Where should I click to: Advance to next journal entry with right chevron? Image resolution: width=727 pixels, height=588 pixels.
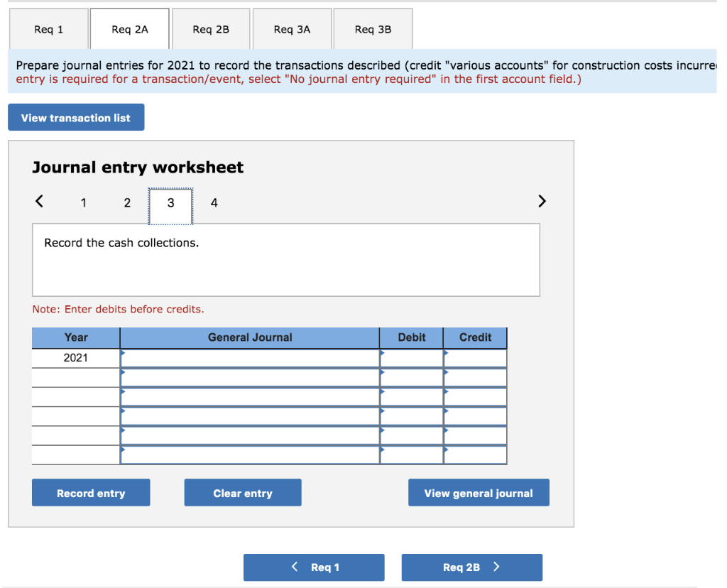pos(542,201)
